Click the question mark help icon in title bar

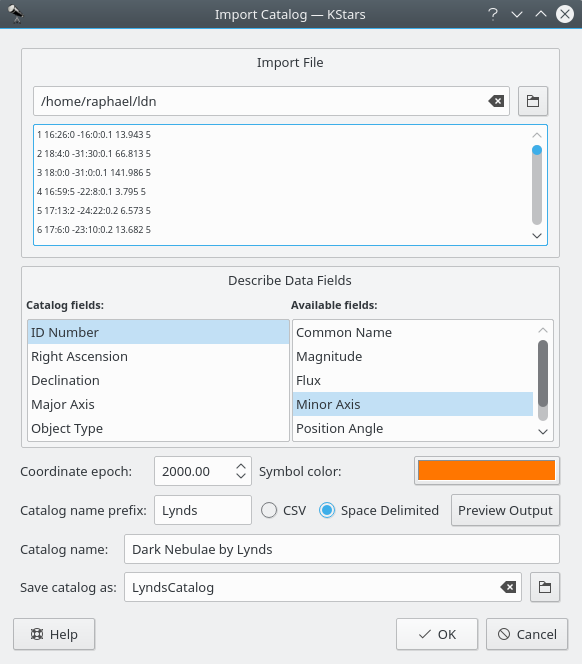tap(493, 14)
